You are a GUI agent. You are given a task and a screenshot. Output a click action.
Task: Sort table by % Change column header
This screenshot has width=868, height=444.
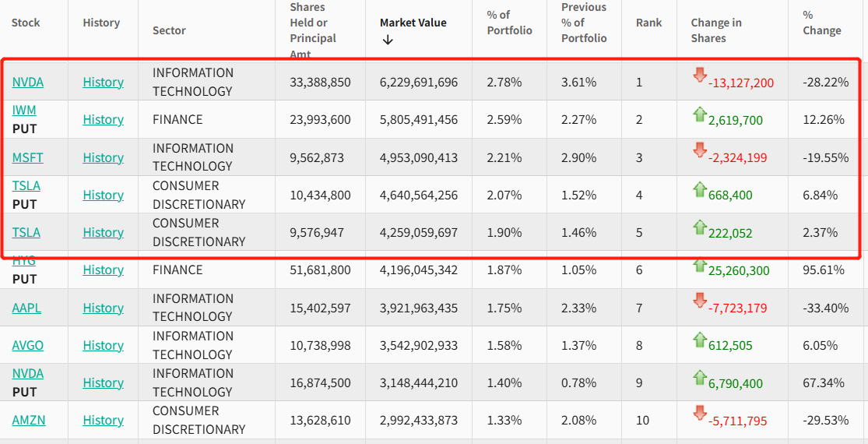(x=821, y=23)
